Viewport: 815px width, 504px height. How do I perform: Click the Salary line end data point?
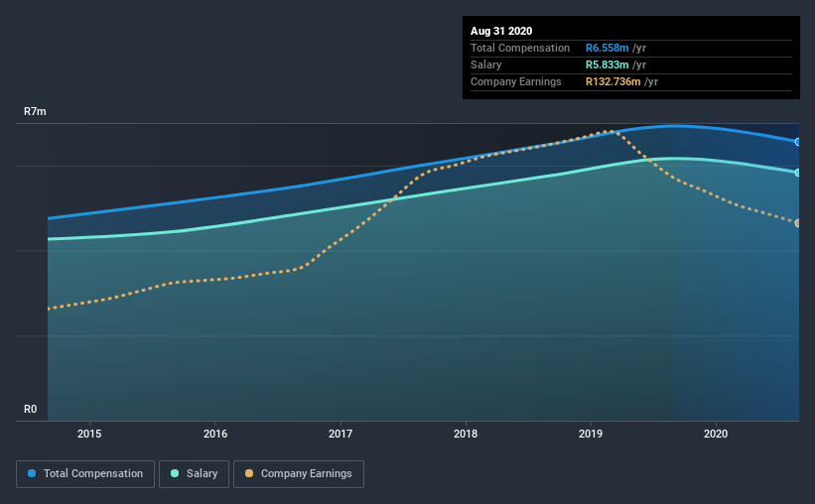pyautogui.click(x=798, y=173)
